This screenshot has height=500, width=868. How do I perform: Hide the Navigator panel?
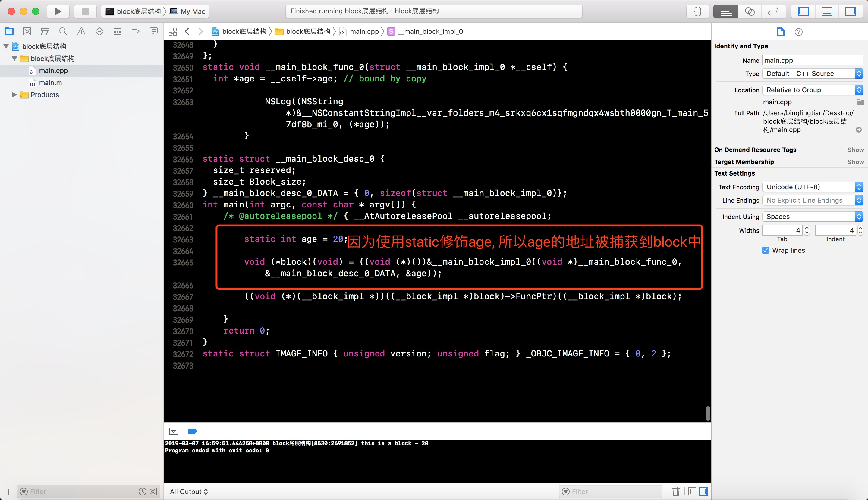point(803,11)
